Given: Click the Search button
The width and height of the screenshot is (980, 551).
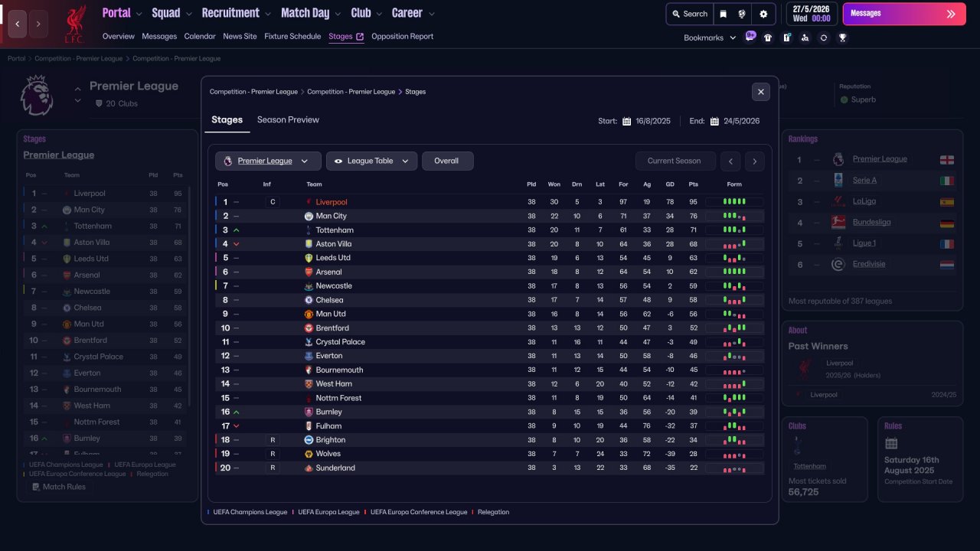Looking at the screenshot, I should click(690, 14).
